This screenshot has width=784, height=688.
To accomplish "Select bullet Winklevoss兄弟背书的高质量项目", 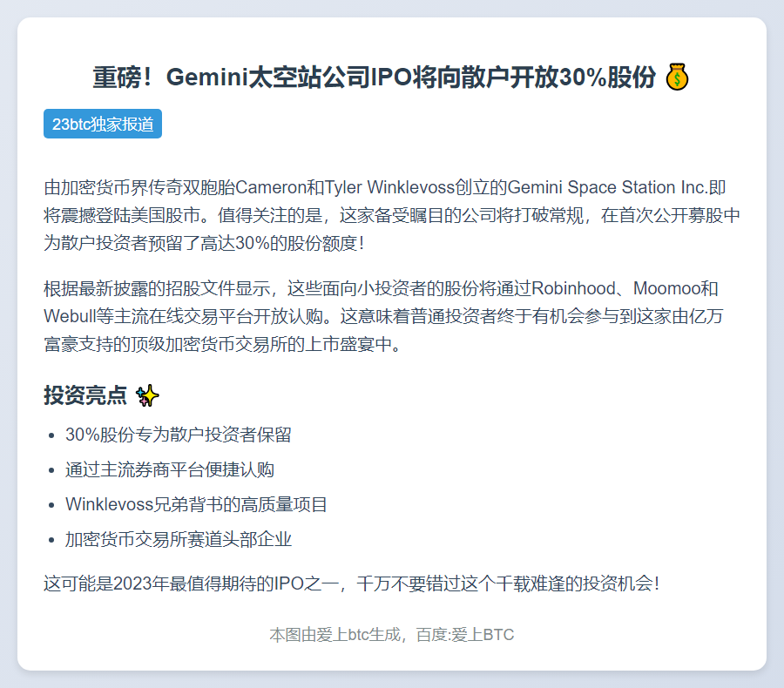I will 196,504.
